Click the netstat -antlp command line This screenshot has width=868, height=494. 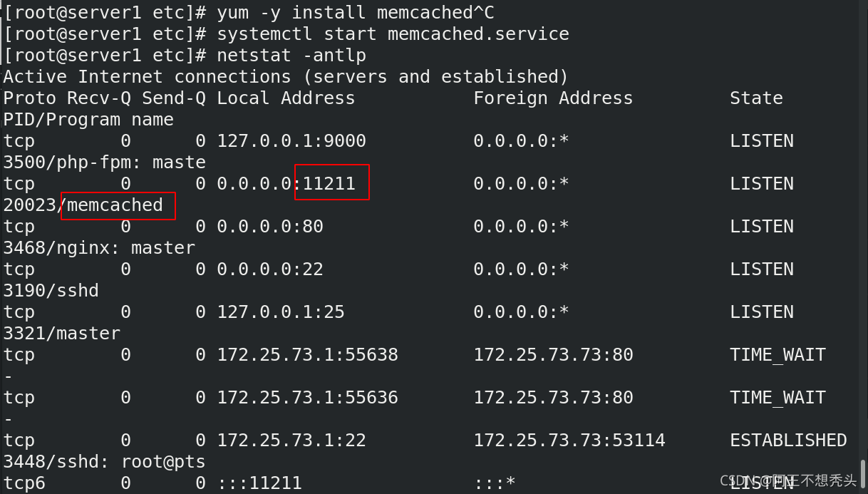[x=291, y=56]
